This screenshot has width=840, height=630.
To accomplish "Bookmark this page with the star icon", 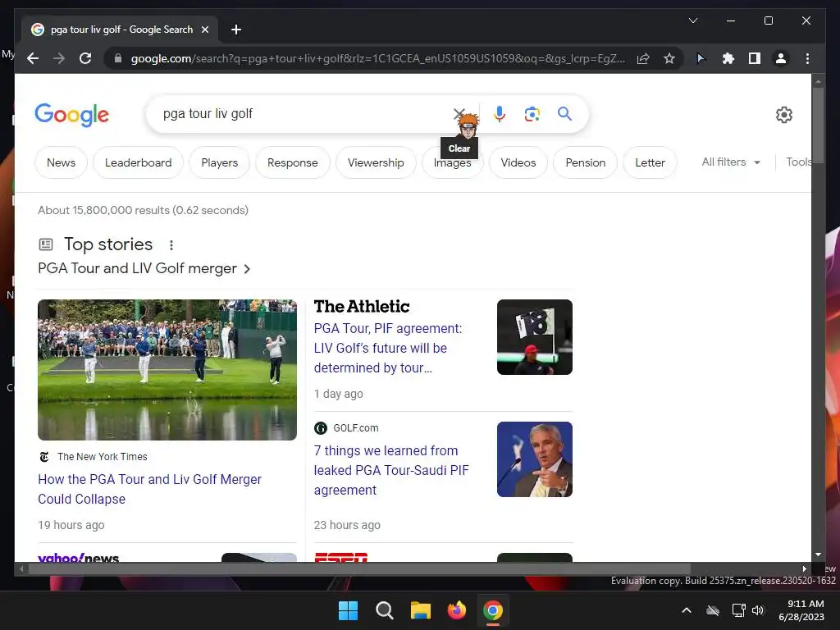I will click(x=669, y=58).
